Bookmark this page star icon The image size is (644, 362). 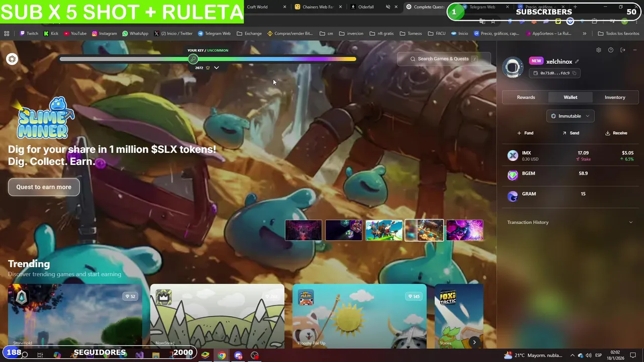493,21
